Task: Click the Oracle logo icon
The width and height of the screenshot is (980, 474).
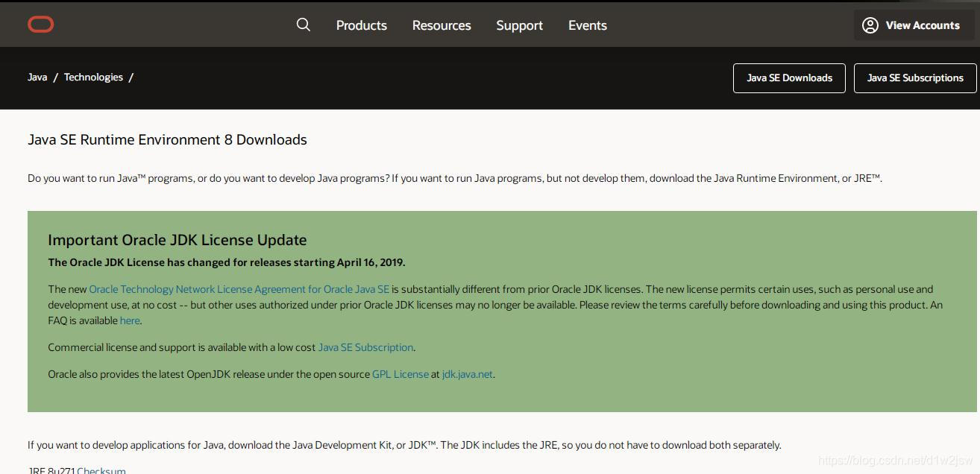Action: pyautogui.click(x=40, y=25)
